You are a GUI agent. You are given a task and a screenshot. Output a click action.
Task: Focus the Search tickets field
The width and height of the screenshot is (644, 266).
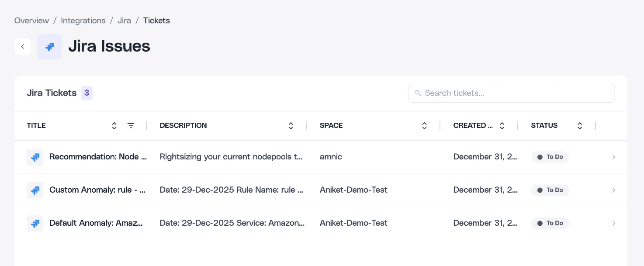[x=516, y=93]
